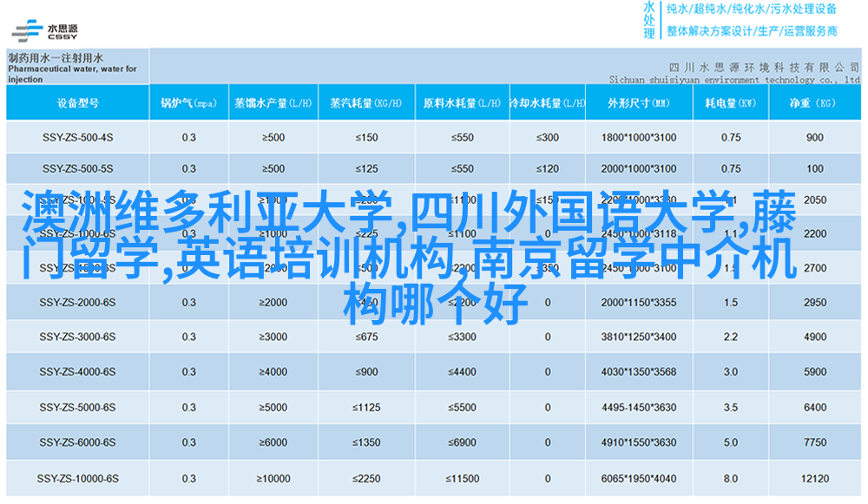Click the ≤150 steam consumption value

click(366, 137)
